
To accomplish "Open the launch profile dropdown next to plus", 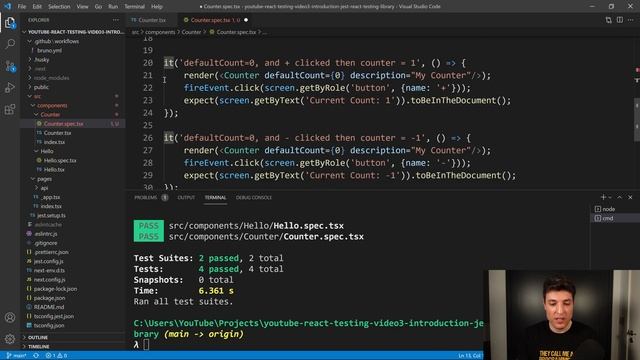I will point(610,197).
